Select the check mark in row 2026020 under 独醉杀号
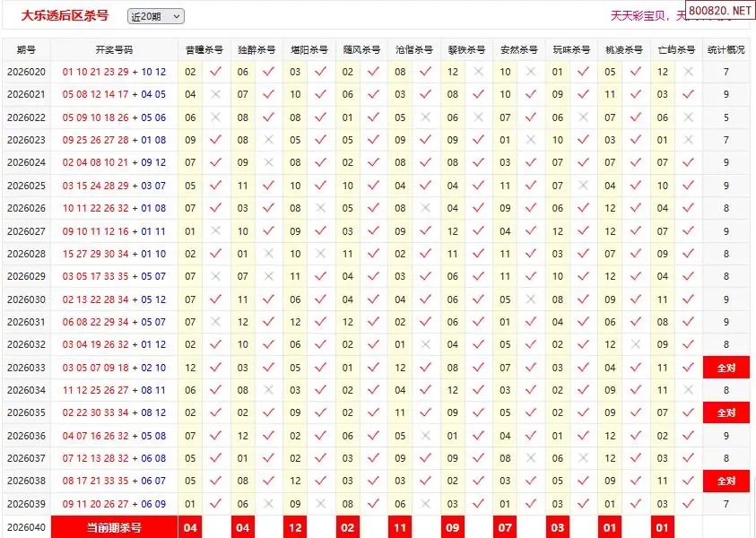Viewport: 756px width, 538px height. tap(268, 72)
